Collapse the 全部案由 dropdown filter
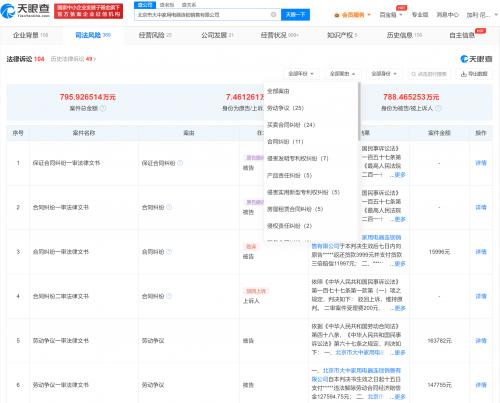This screenshot has width=500, height=403. tap(342, 74)
